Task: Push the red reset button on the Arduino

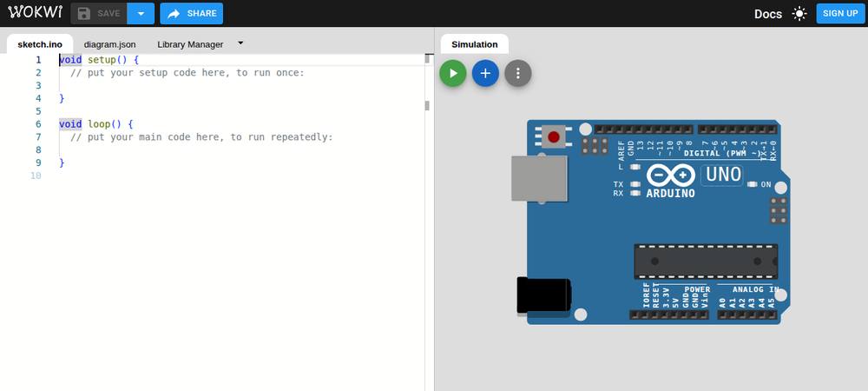Action: click(x=554, y=136)
